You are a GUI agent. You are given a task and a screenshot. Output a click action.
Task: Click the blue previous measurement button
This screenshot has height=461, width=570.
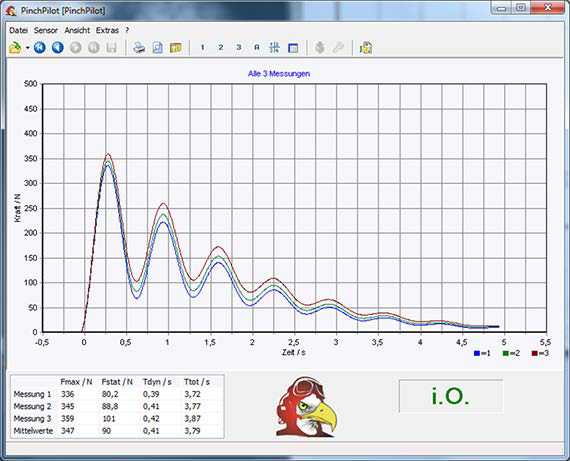58,48
